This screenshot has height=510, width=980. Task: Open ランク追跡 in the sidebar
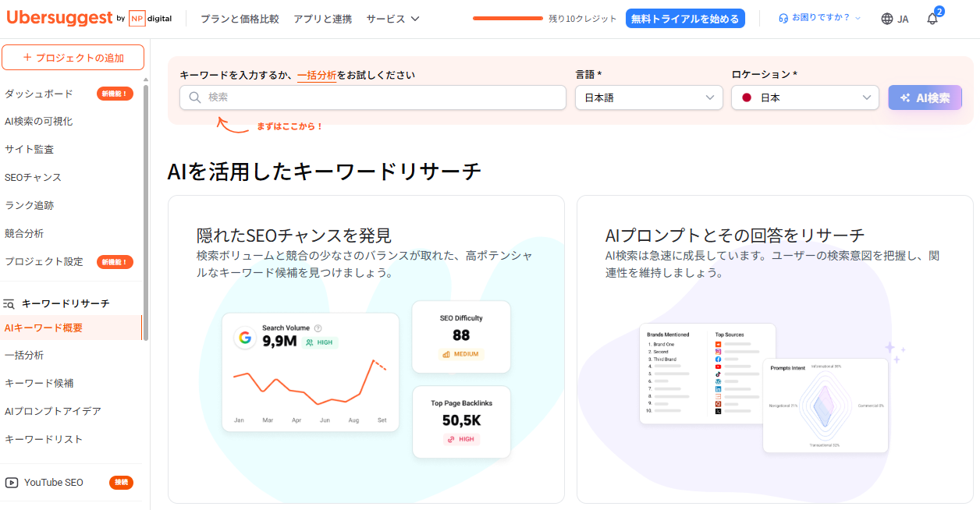[x=30, y=205]
